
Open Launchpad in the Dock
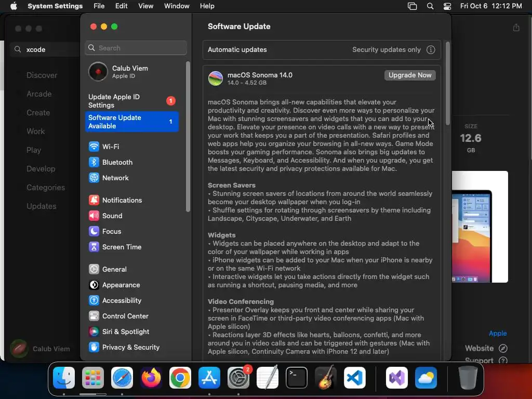pos(93,378)
